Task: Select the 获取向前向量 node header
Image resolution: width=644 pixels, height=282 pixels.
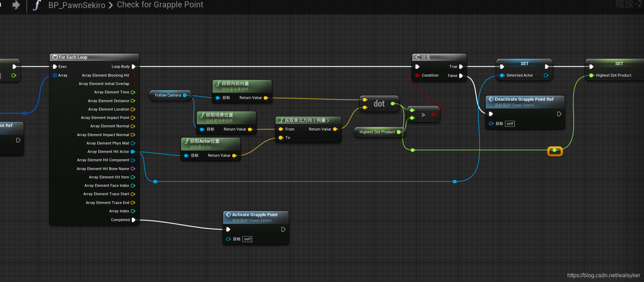Action: (242, 86)
